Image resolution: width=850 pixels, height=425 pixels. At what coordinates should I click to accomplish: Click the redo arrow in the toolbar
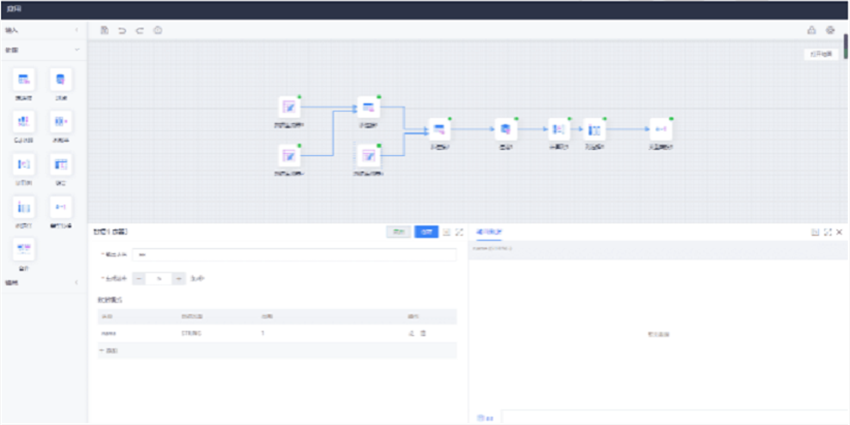[140, 30]
